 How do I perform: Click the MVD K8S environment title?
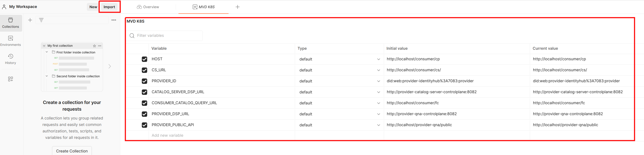pos(135,21)
